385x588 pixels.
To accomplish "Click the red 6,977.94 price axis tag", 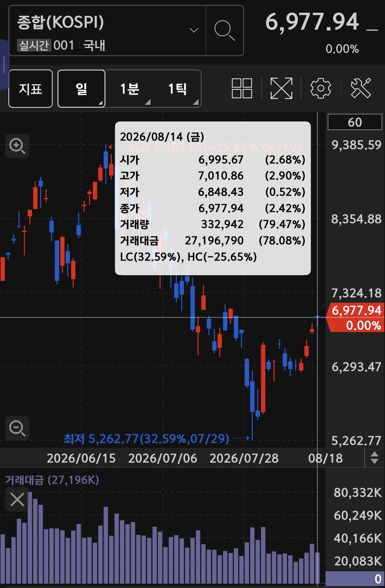I will tap(356, 318).
